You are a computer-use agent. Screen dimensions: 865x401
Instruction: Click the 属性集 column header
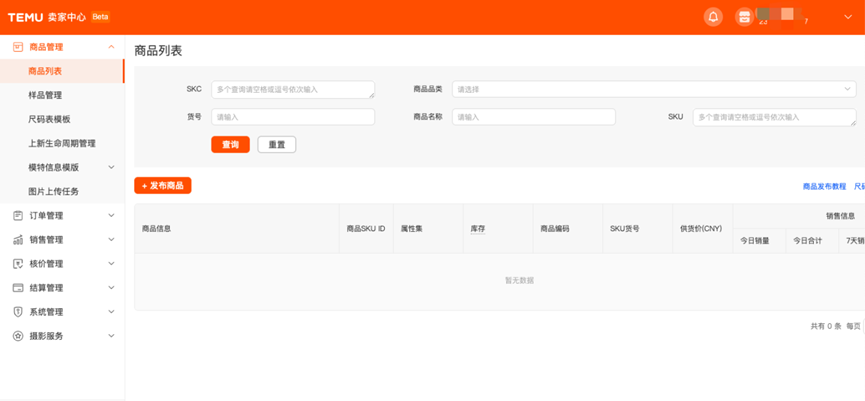click(x=412, y=228)
